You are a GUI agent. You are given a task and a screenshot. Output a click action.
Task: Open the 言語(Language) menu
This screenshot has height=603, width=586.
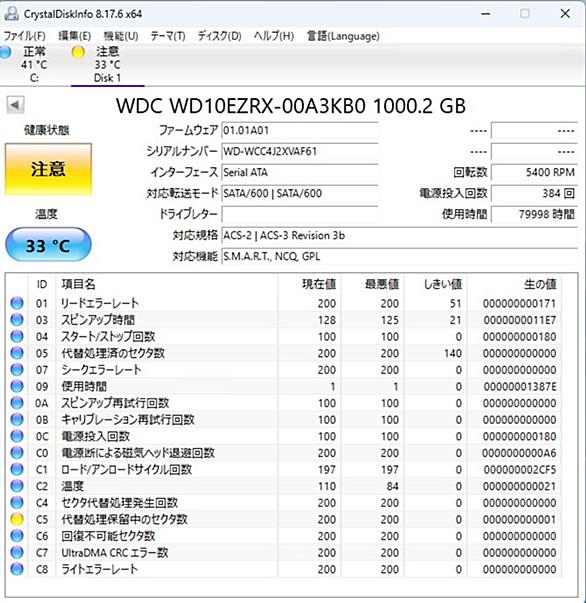coord(343,36)
